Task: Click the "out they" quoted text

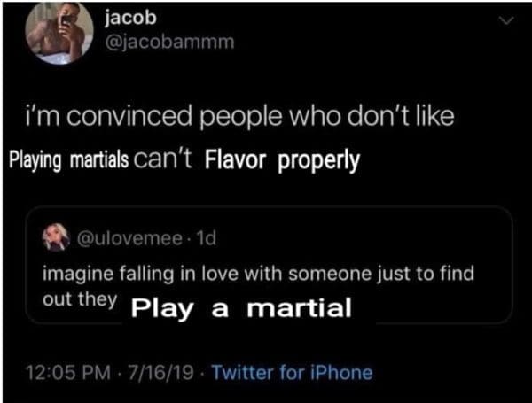Action: (x=80, y=299)
